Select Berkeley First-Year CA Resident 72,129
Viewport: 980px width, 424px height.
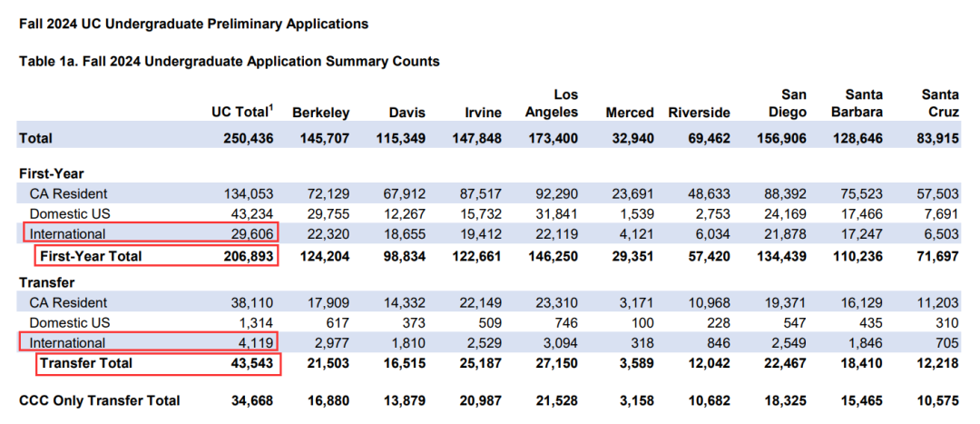click(328, 194)
